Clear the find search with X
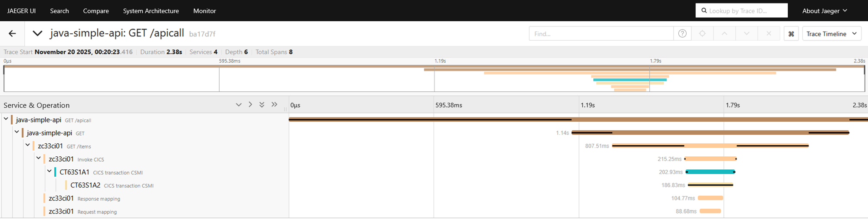This screenshot has width=868, height=220. (769, 33)
